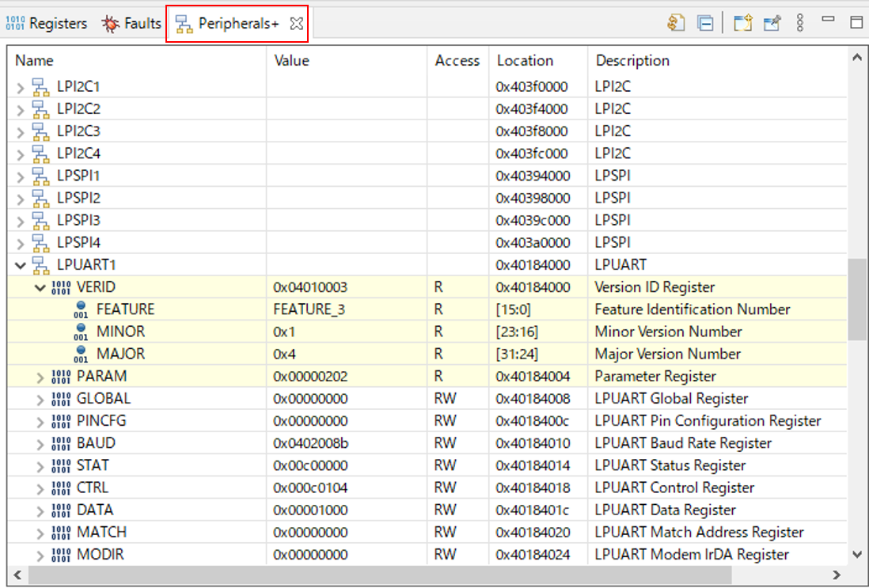Image resolution: width=869 pixels, height=588 pixels.
Task: Click the vertical scrollbar down arrow
Action: [x=857, y=554]
